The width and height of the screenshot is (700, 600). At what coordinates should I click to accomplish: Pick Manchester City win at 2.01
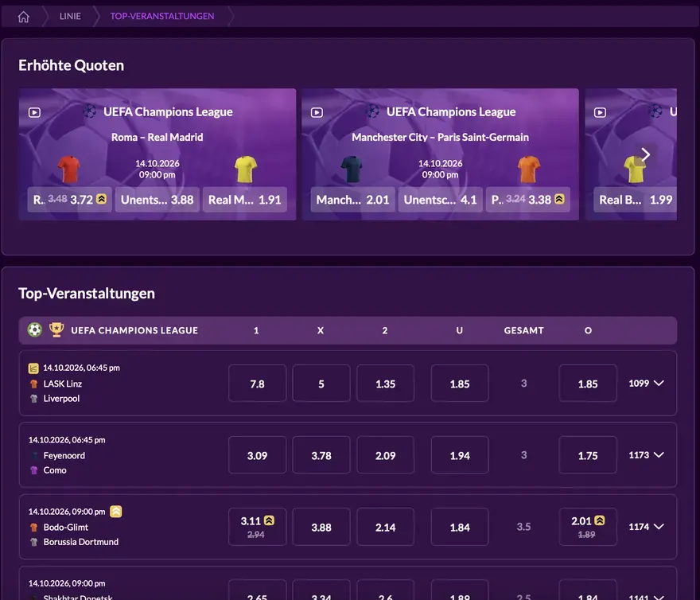352,199
